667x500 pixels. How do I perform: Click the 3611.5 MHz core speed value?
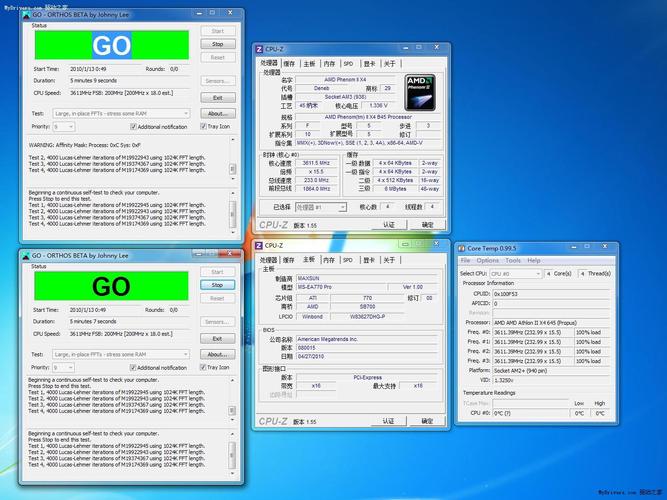coord(316,163)
